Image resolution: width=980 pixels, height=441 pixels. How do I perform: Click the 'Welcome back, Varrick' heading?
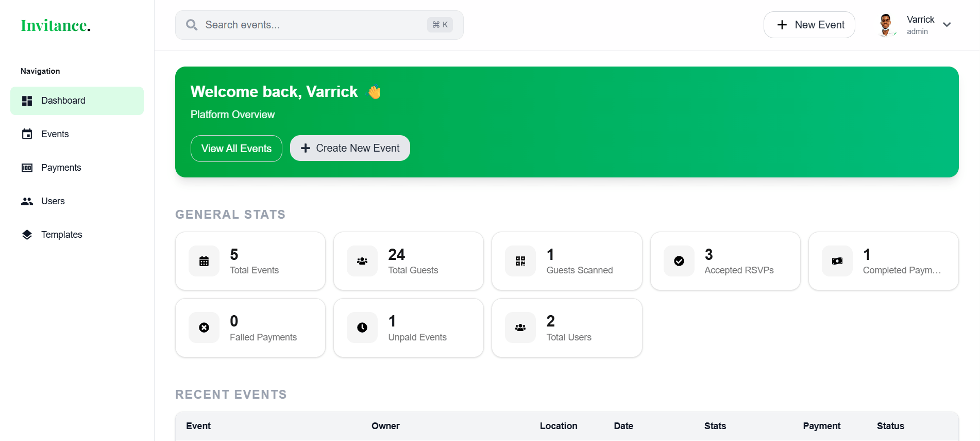point(274,92)
